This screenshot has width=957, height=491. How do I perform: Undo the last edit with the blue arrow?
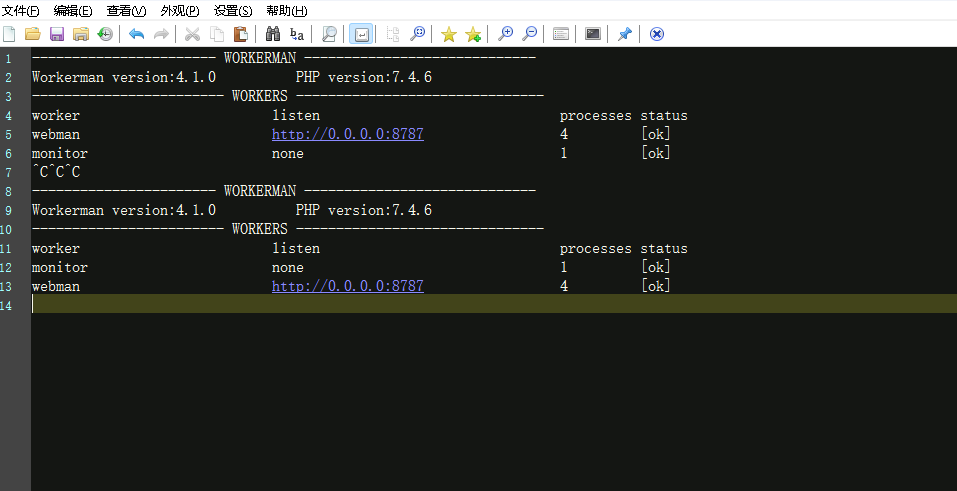[x=136, y=34]
